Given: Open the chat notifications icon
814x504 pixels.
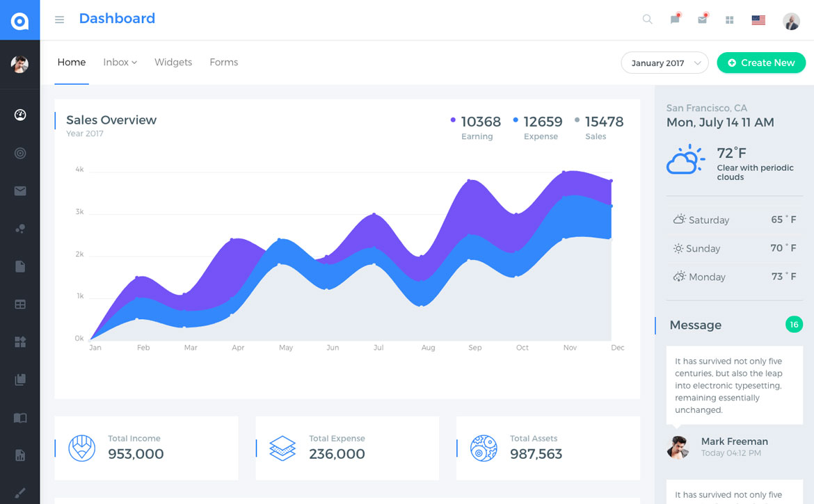Looking at the screenshot, I should coord(675,19).
